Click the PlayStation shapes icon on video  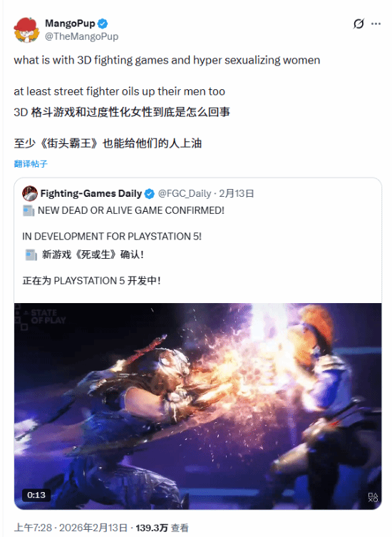tap(373, 497)
